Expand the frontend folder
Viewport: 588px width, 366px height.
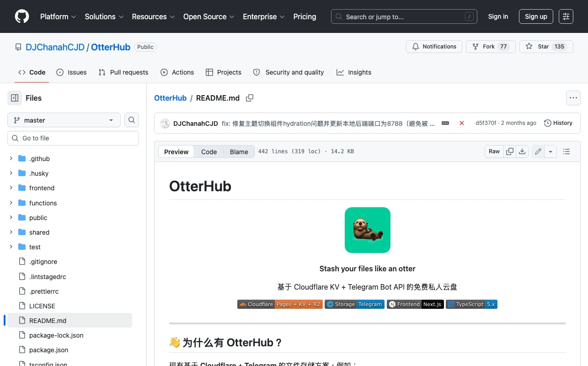(11, 188)
